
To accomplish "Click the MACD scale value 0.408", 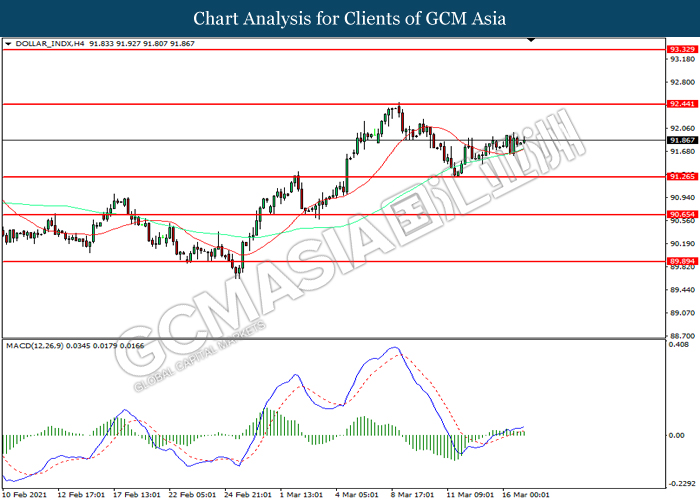I will click(x=679, y=345).
